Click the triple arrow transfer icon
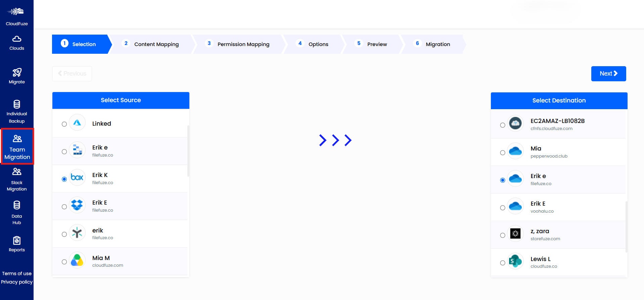This screenshot has width=644, height=300. click(x=335, y=140)
